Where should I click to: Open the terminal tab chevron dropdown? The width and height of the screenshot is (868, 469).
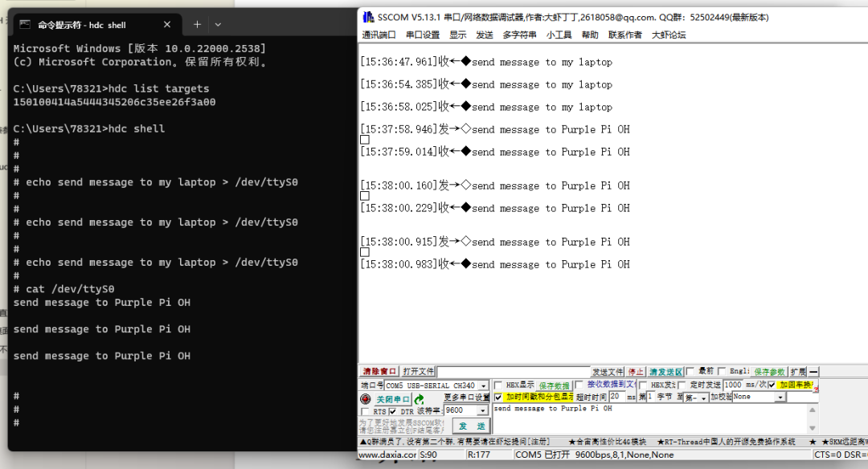[x=218, y=24]
